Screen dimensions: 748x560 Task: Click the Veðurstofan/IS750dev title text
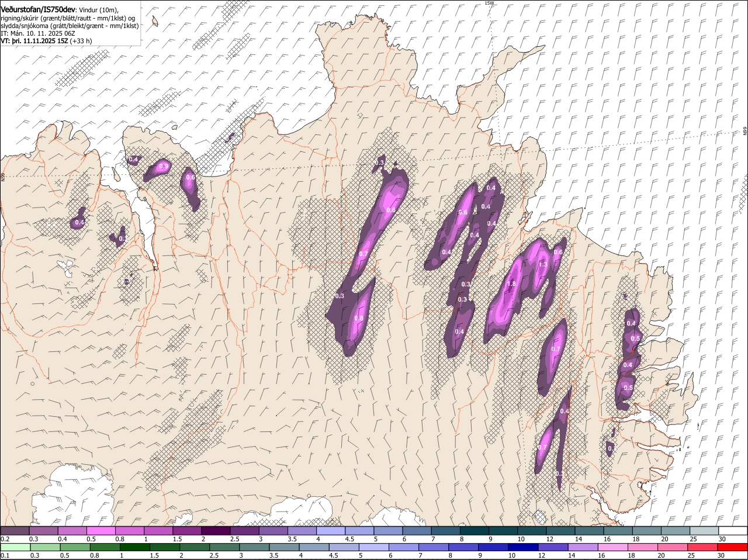[38, 9]
